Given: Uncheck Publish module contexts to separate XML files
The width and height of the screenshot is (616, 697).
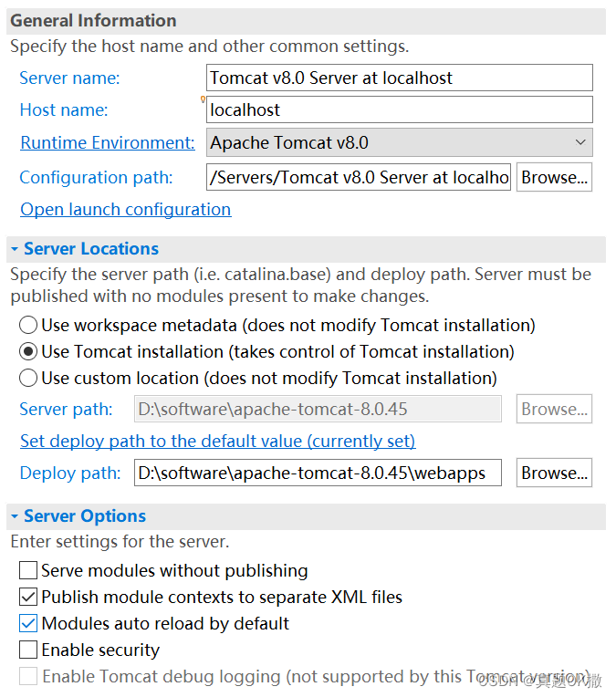Looking at the screenshot, I should pyautogui.click(x=28, y=597).
